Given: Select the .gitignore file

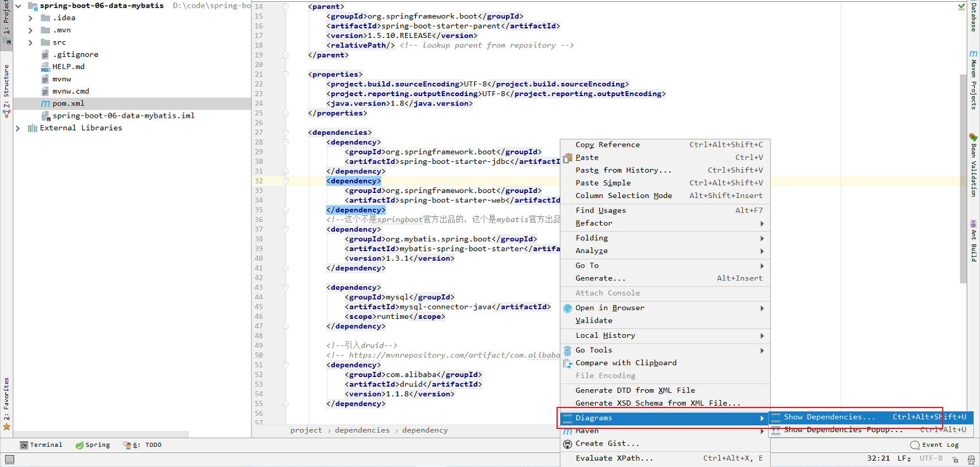Looking at the screenshot, I should [75, 54].
